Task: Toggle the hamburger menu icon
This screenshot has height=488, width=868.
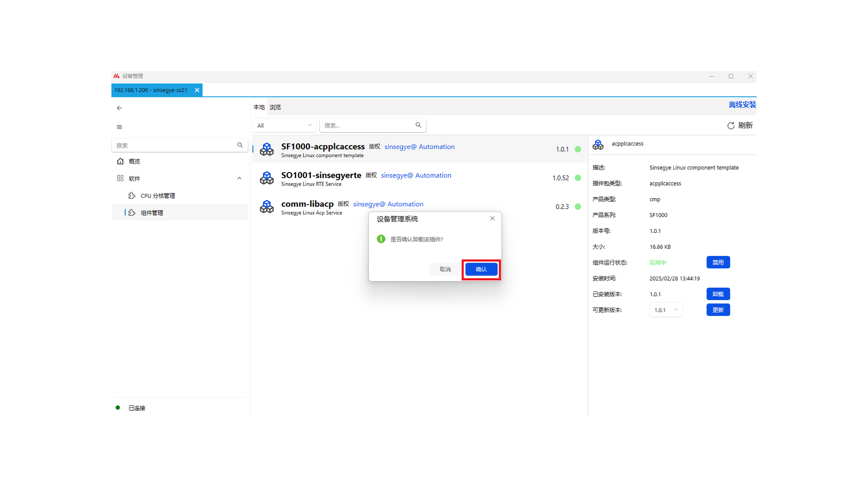Action: (119, 127)
